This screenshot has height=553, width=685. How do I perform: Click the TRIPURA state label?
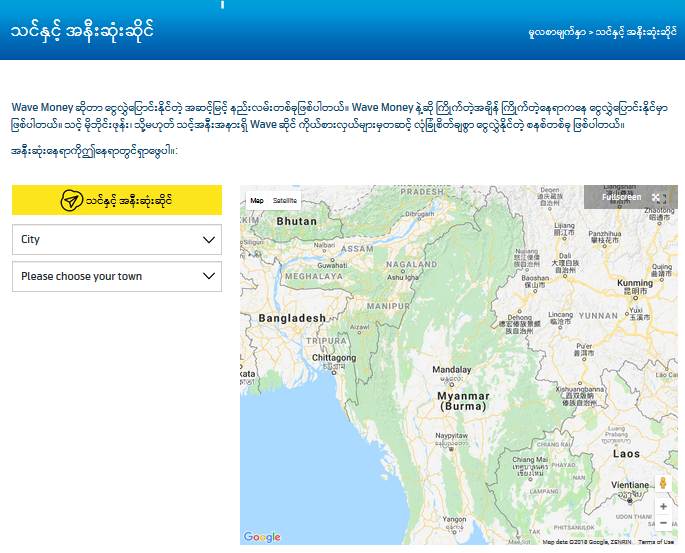point(326,341)
